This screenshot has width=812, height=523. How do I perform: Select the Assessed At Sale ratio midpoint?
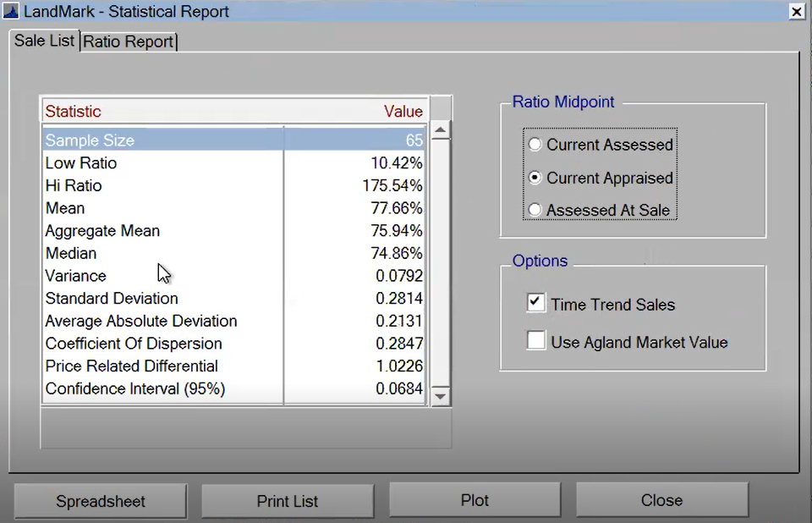(x=535, y=210)
